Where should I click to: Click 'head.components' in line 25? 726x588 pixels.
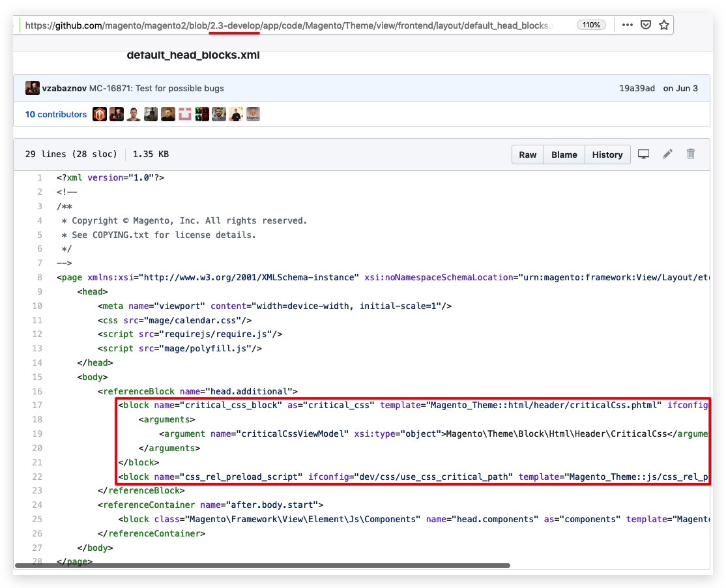tap(495, 519)
